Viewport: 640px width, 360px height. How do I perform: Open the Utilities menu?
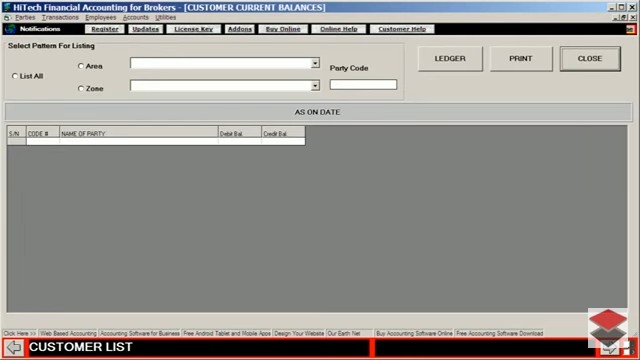(x=165, y=18)
